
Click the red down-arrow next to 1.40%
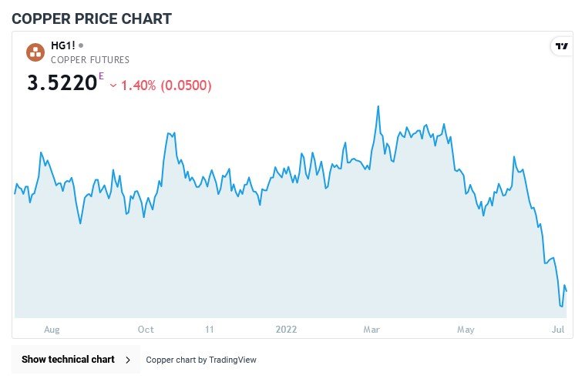click(x=113, y=85)
